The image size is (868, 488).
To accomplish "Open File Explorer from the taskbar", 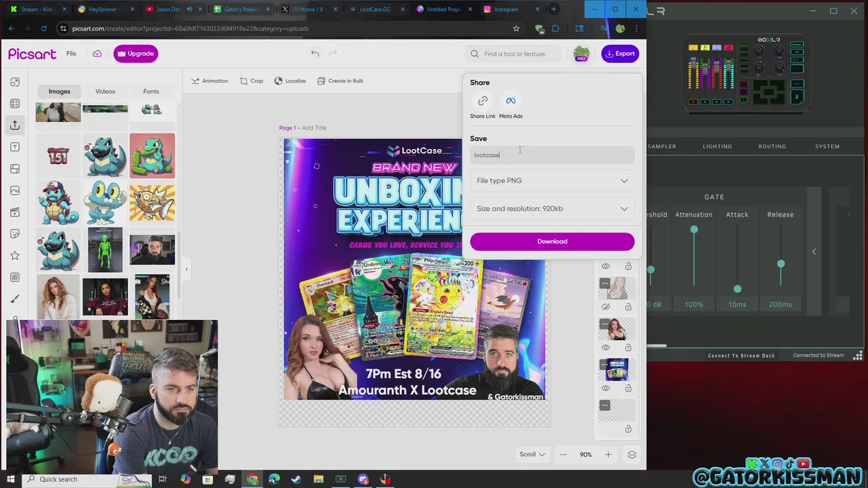I will coord(319,479).
